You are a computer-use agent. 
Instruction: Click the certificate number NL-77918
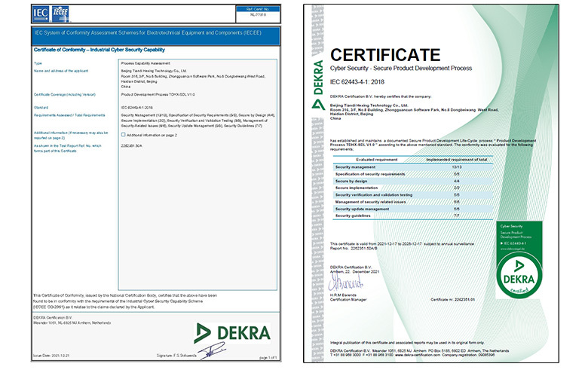(258, 15)
